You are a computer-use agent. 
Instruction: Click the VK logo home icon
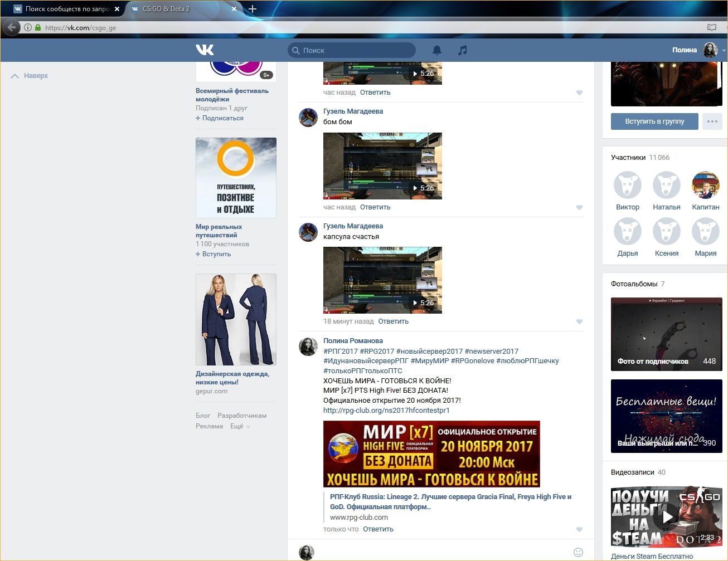click(205, 50)
